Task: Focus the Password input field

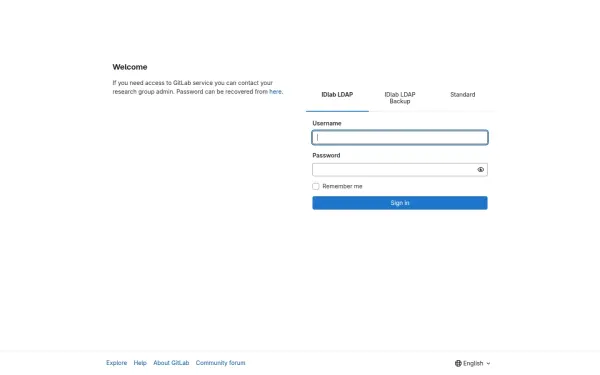Action: point(400,170)
